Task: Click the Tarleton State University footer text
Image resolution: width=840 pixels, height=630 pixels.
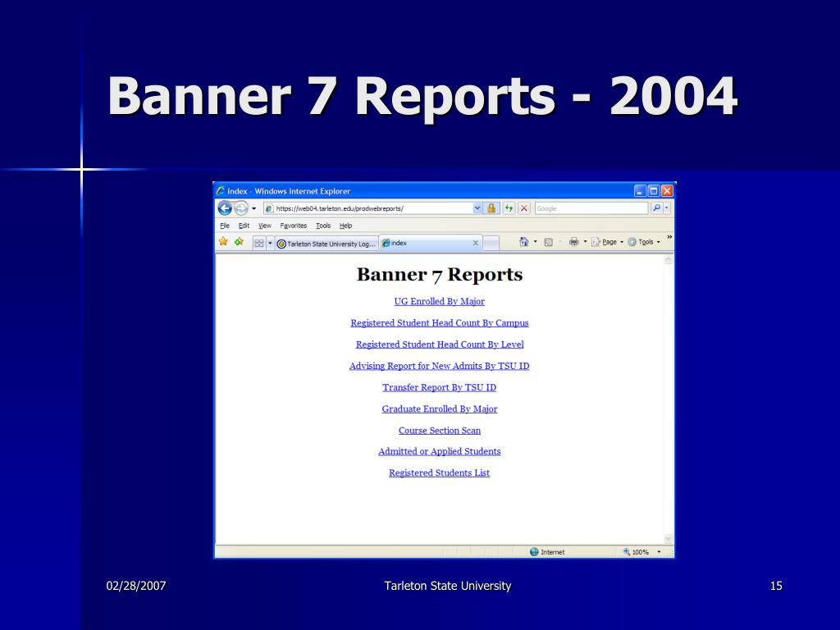Action: (448, 586)
